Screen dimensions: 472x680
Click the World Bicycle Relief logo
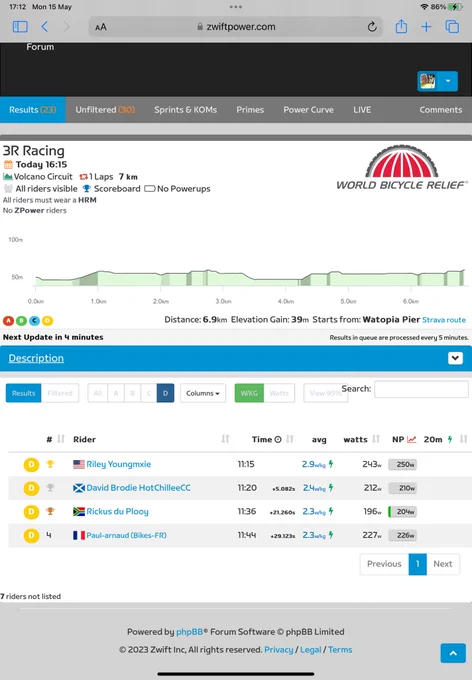402,167
